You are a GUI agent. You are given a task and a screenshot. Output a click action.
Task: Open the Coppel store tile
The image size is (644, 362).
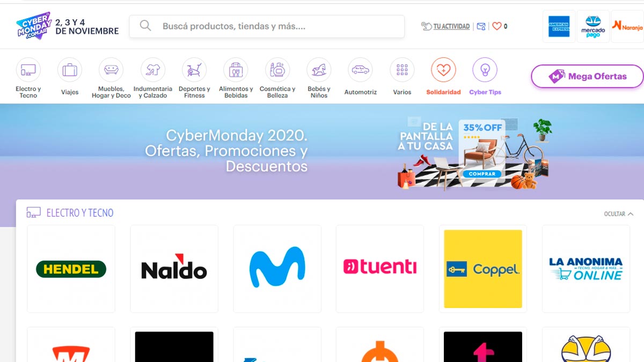coord(483,269)
